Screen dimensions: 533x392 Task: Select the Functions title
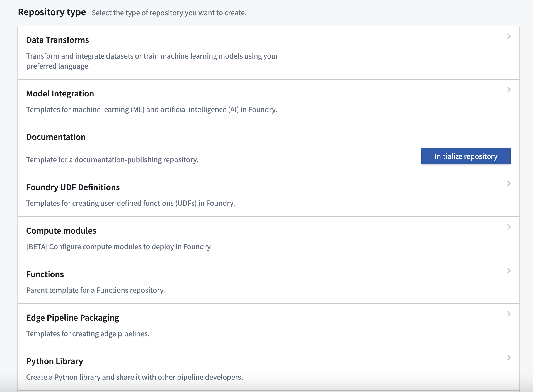point(45,274)
